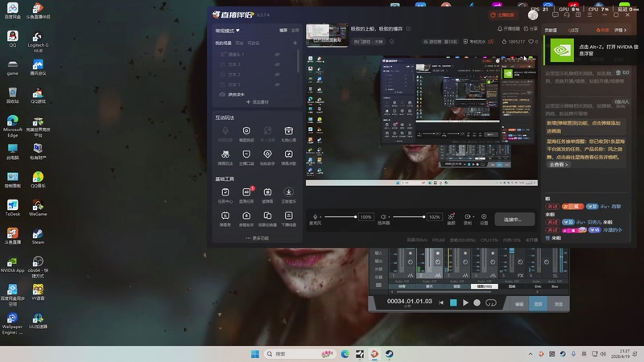Add a new scene with plus button
This screenshot has width=644, height=362.
(295, 43)
